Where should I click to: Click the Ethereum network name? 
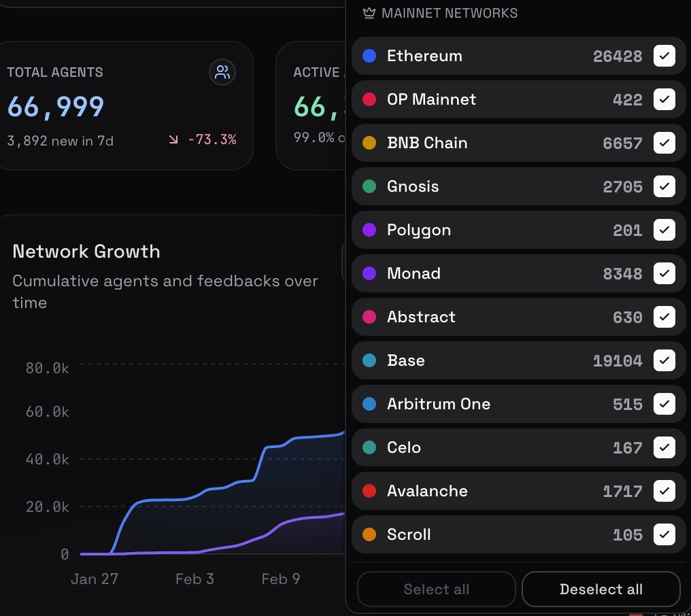tap(424, 56)
